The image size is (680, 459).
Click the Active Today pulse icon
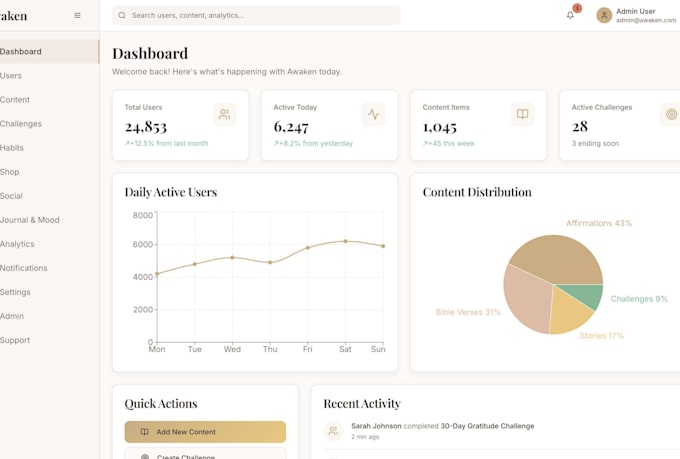coord(373,114)
